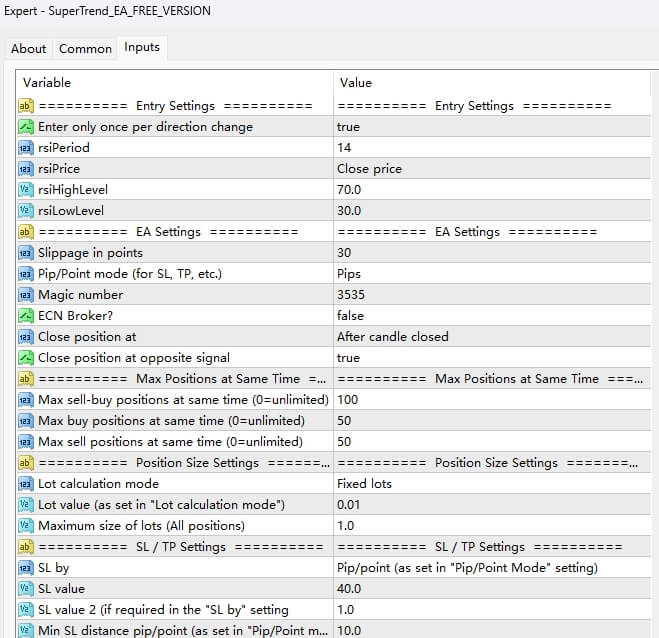Viewport: 659px width, 638px height.
Task: Select the SL / TP Settings value cell
Action: coord(492,547)
